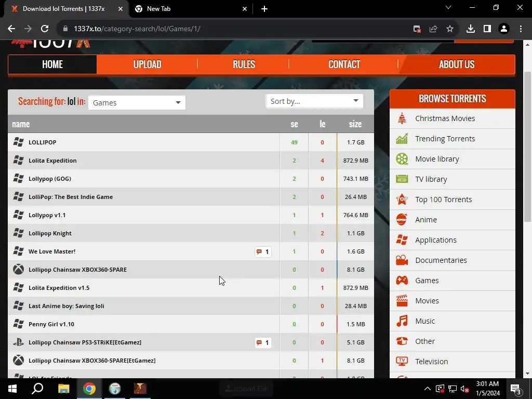Screen dimensions: 532x399
Task: Open the Chrome profile avatar
Action: (x=504, y=29)
